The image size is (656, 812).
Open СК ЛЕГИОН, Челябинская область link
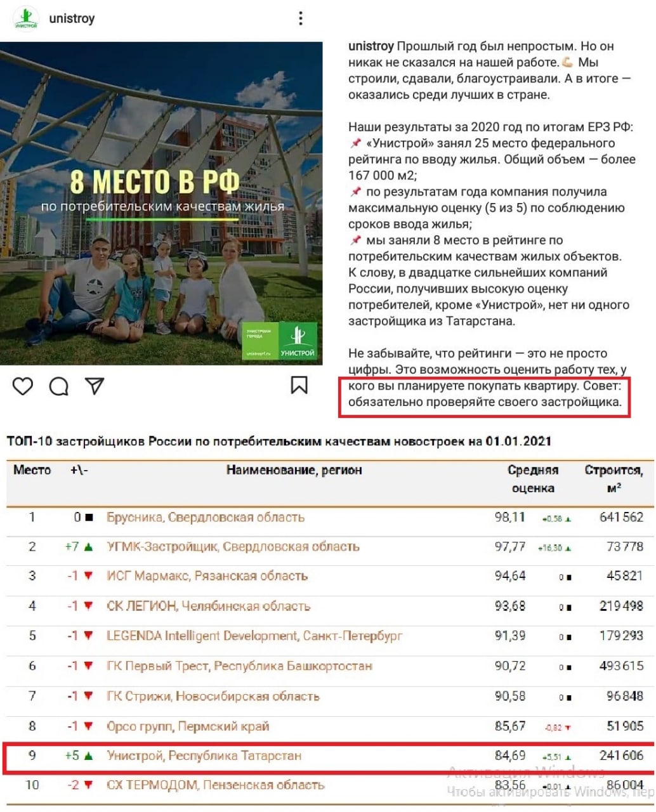[208, 606]
